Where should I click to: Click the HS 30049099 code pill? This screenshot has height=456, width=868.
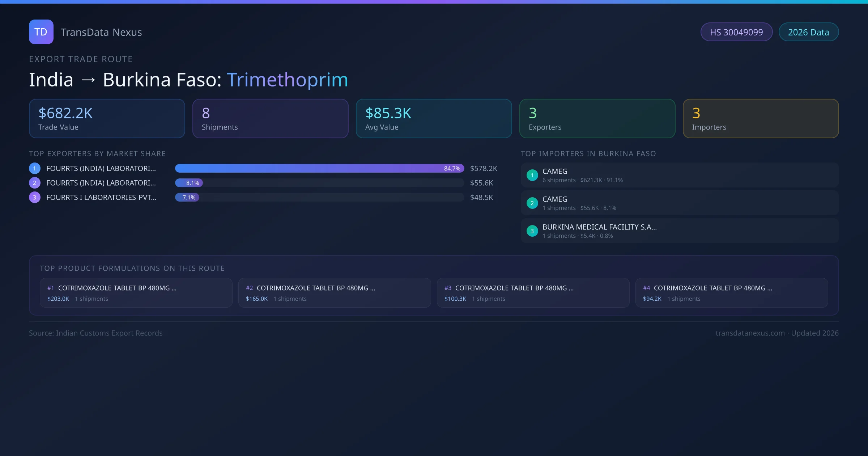736,32
